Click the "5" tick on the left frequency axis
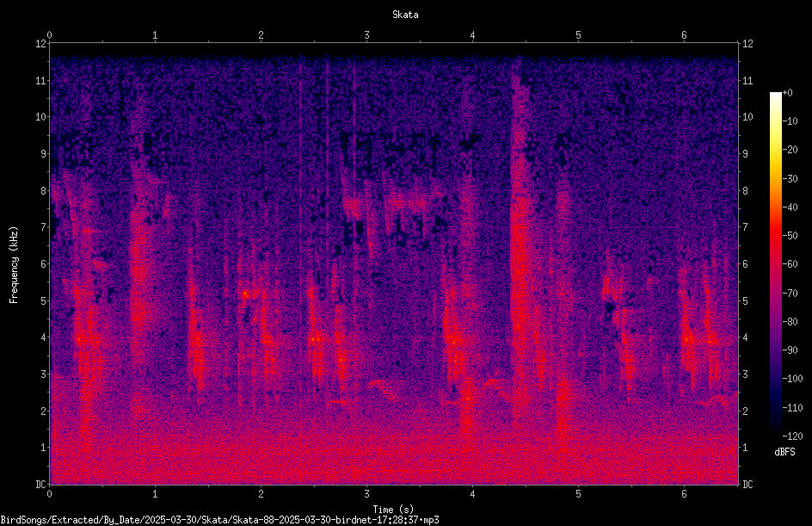Screen dimensions: 812x526 coord(43,301)
